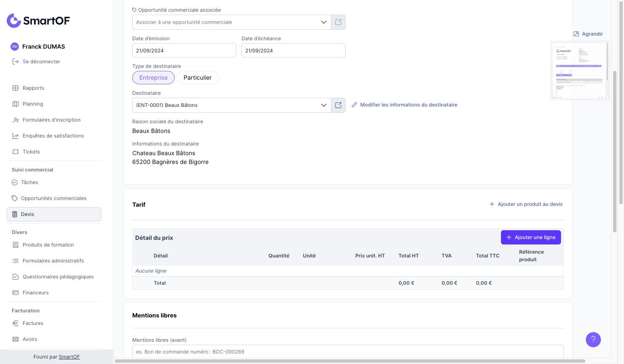
Task: Click the Planning icon in the sidebar
Action: [16, 104]
